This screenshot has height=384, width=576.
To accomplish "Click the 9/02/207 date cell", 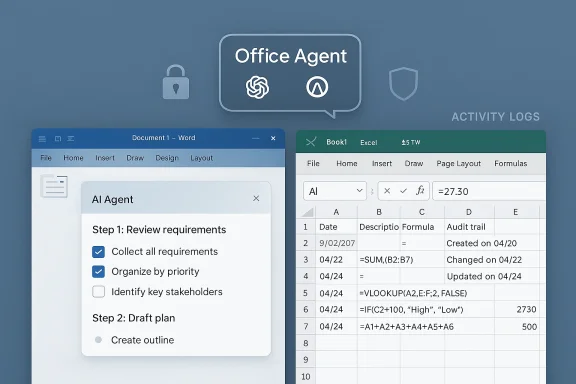I will 336,243.
